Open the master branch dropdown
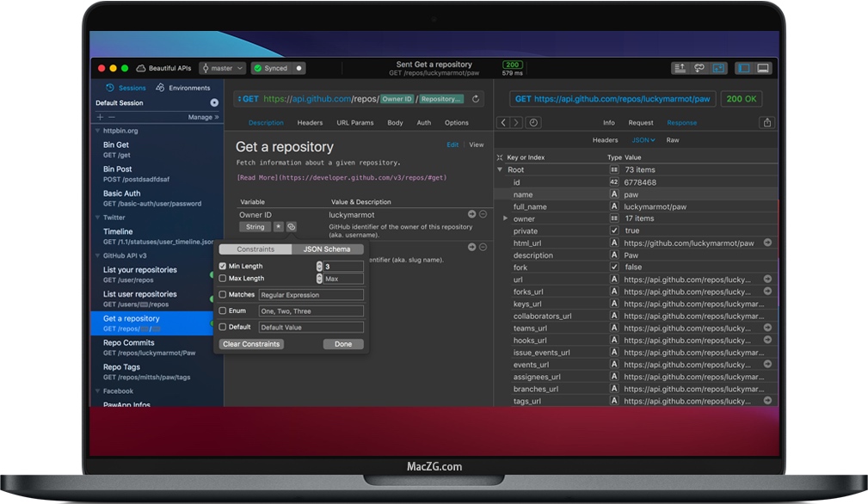 (x=222, y=68)
